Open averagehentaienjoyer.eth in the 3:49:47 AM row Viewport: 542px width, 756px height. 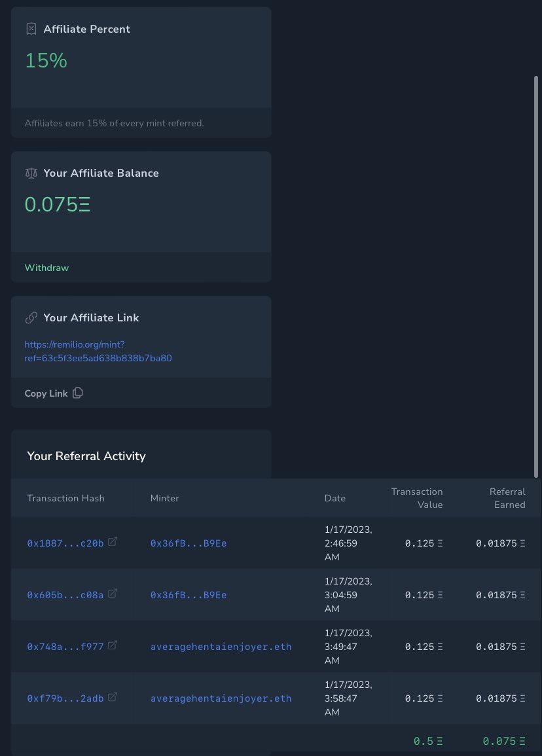(221, 647)
